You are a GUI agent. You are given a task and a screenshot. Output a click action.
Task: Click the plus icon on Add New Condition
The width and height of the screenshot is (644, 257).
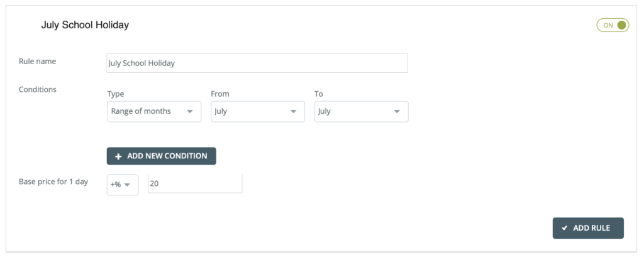tap(118, 156)
